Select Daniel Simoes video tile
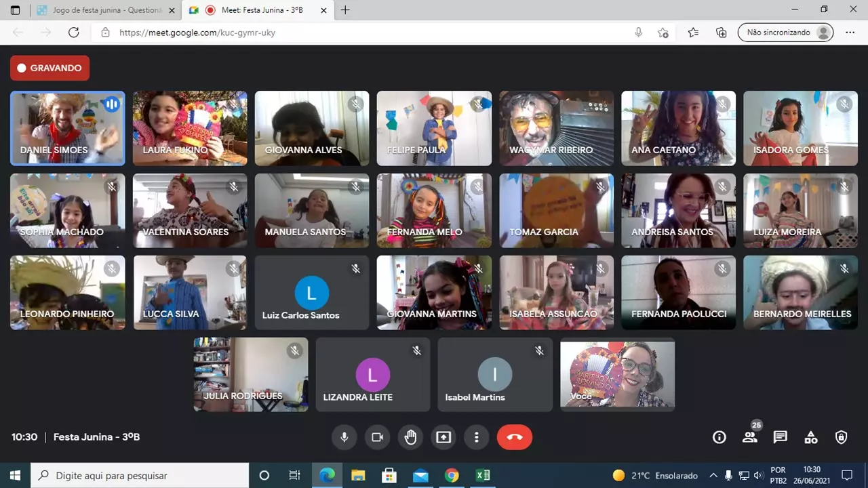 [68, 128]
